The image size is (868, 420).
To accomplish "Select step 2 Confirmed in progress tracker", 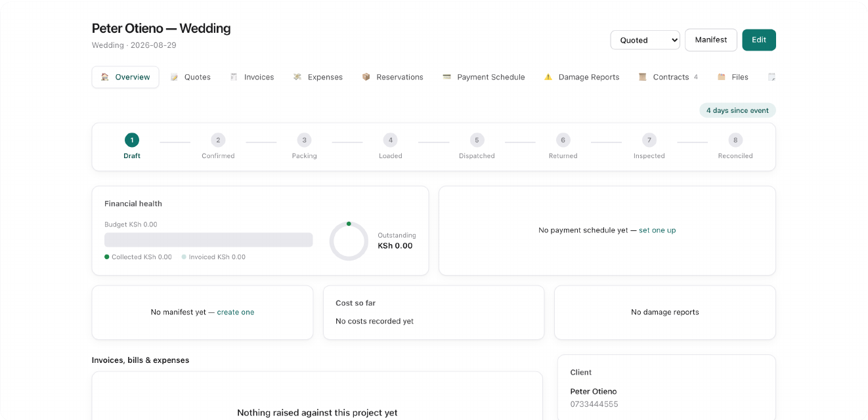I will [218, 146].
